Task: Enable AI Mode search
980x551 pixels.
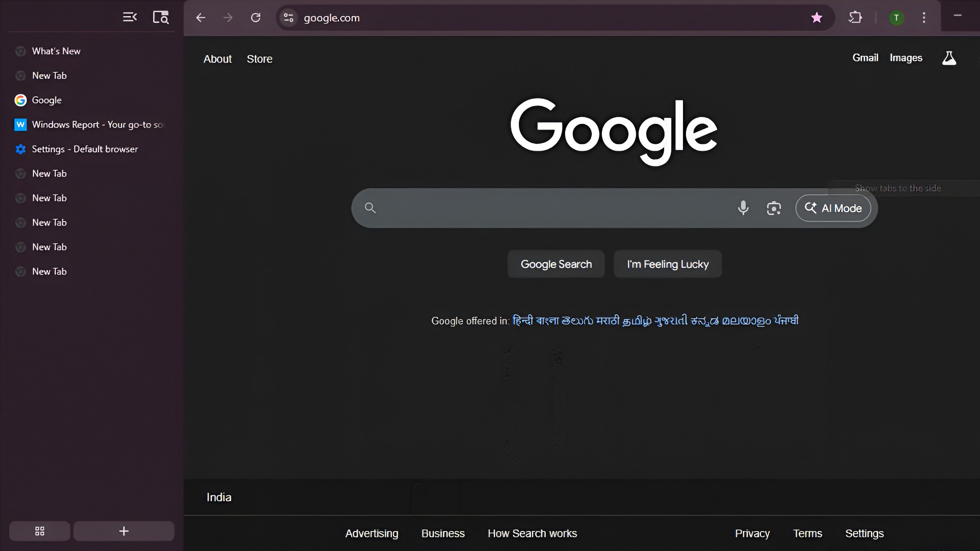Action: (833, 208)
